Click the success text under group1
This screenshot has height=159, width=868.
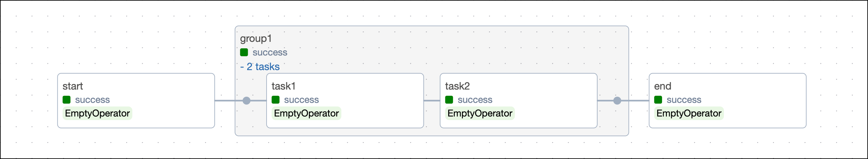(x=269, y=52)
